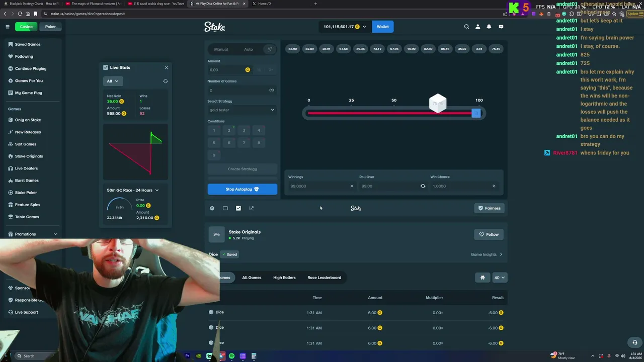Open the hamburger sidebar menu
This screenshot has height=362, width=644.
click(x=8, y=27)
